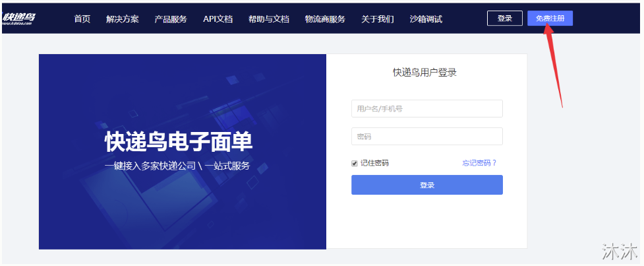Image resolution: width=644 pixels, height=266 pixels.
Task: Visit the 关于我们 page
Action: [x=378, y=19]
